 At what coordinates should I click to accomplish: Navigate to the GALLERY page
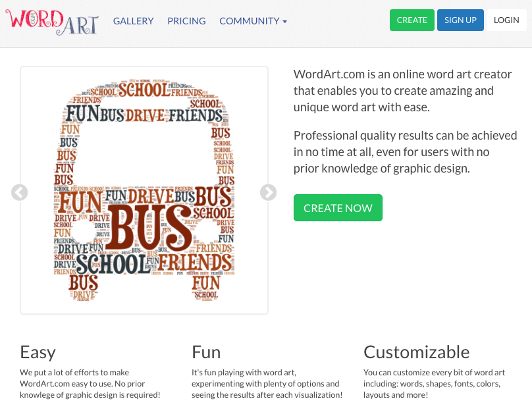coord(133,21)
